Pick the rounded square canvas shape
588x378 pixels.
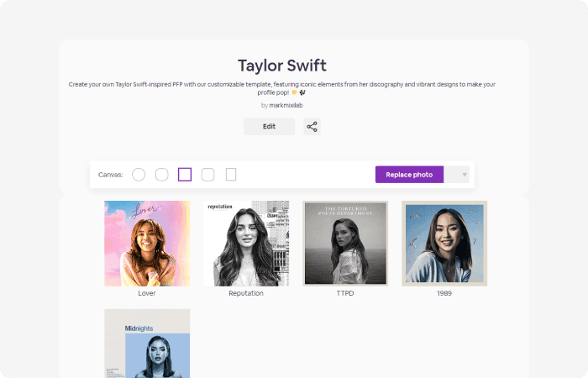(x=207, y=175)
